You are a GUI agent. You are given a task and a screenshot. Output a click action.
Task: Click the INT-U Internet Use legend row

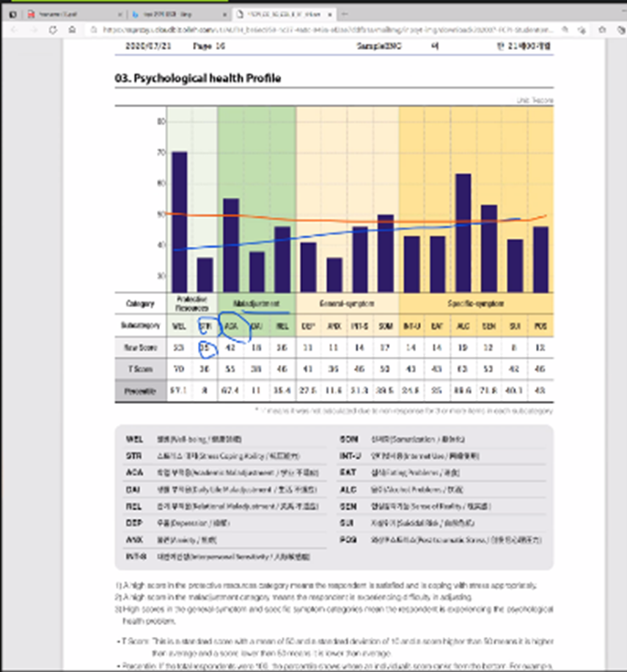(x=443, y=456)
